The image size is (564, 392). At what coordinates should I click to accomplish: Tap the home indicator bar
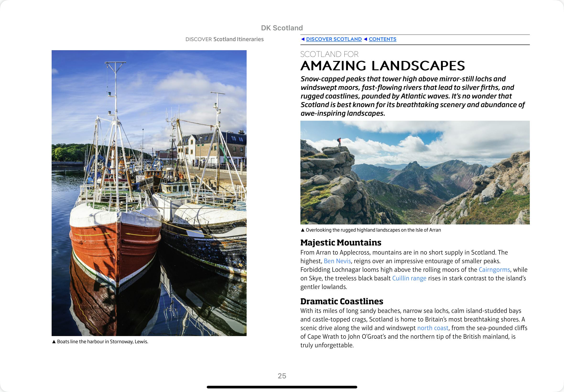pyautogui.click(x=282, y=387)
